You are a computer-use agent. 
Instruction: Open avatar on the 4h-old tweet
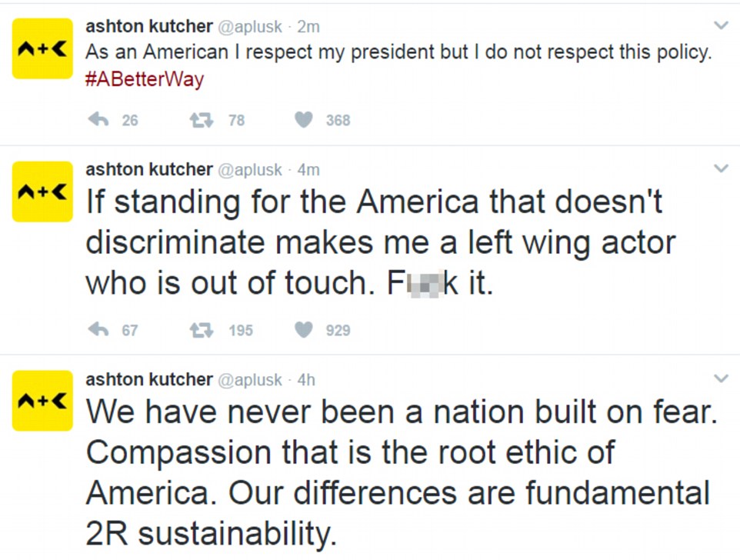[x=42, y=400]
